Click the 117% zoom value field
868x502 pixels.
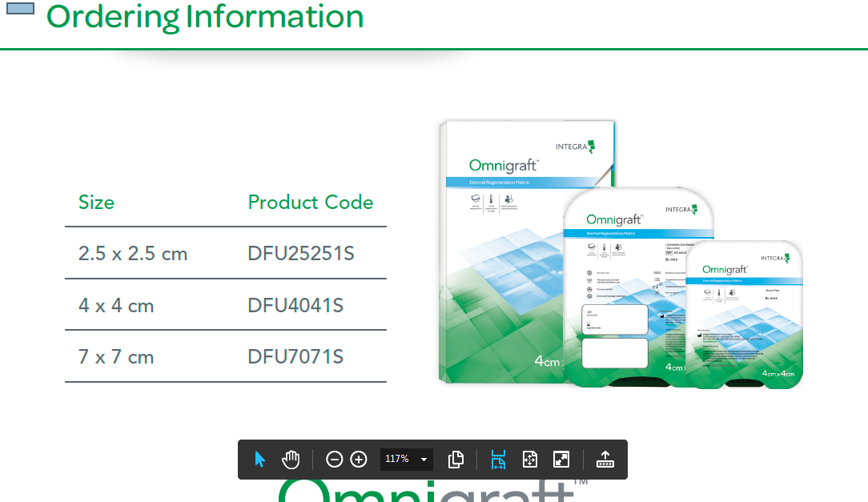(x=397, y=460)
